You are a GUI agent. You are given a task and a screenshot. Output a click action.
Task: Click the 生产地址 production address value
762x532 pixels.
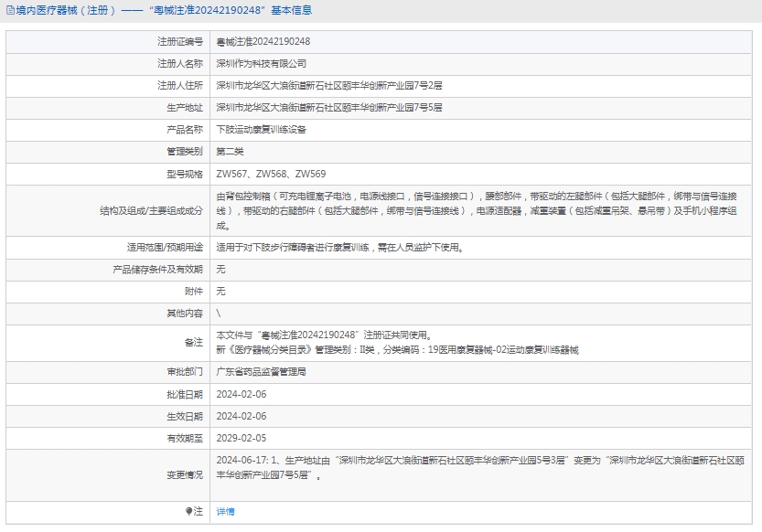pos(328,108)
